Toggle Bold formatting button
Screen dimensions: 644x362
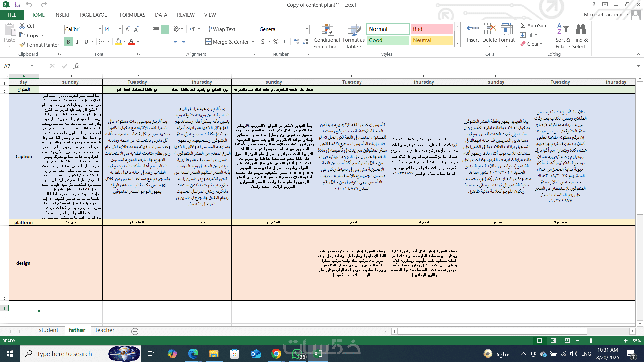(x=68, y=42)
